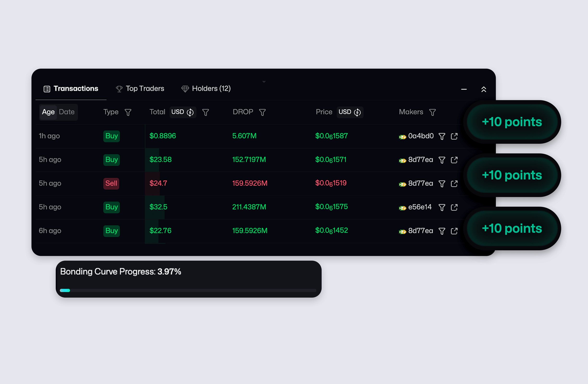Image resolution: width=588 pixels, height=384 pixels.
Task: Click the Type column filter icon
Action: pyautogui.click(x=128, y=113)
